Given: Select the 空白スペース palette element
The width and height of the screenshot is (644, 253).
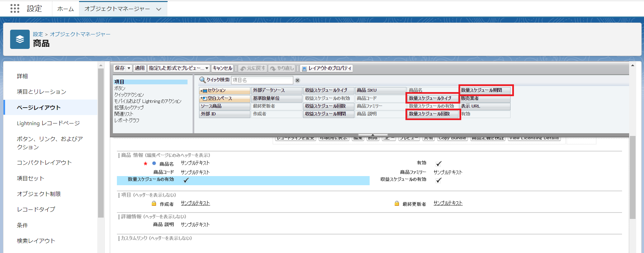Looking at the screenshot, I should click(225, 99).
